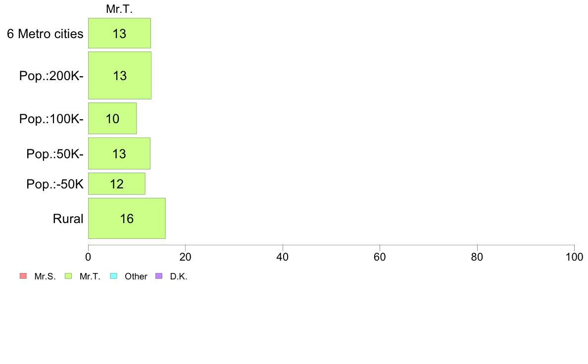Select the Pop.:100K- bar showing 10
Viewport: 588px width, 364px height.
point(112,119)
